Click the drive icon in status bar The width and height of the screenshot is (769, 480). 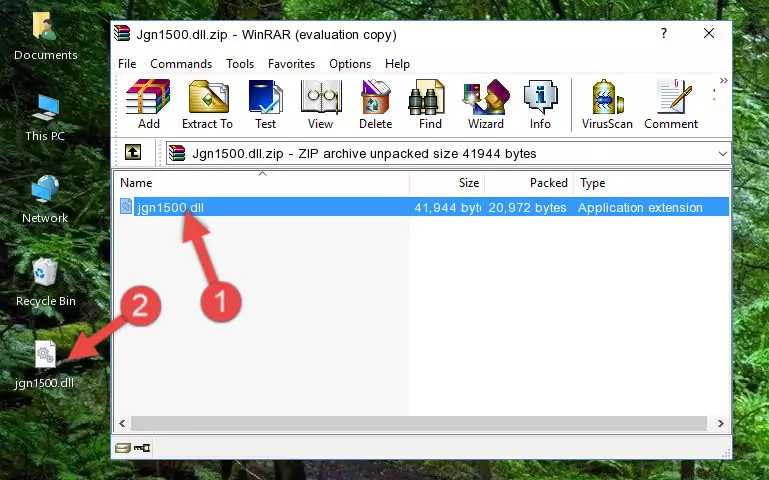(123, 448)
